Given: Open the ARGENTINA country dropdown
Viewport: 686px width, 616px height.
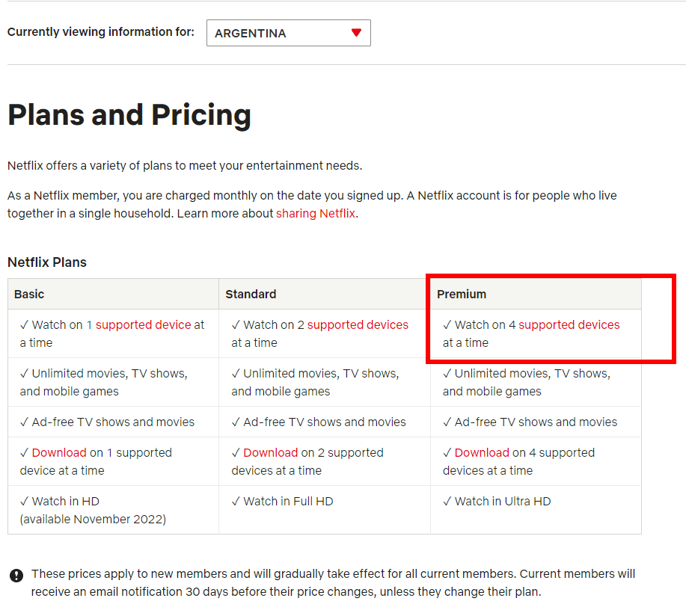Looking at the screenshot, I should click(x=288, y=33).
